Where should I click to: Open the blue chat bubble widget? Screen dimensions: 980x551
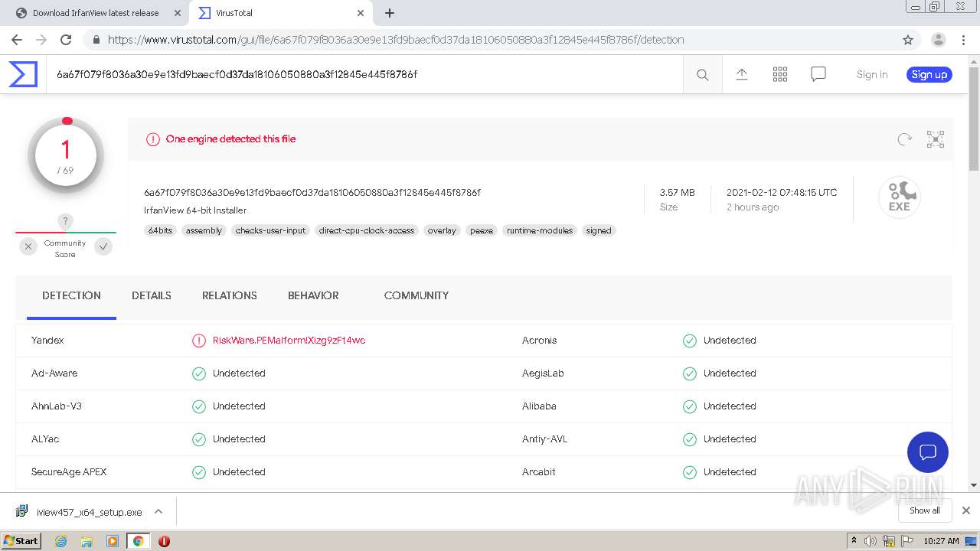927,452
